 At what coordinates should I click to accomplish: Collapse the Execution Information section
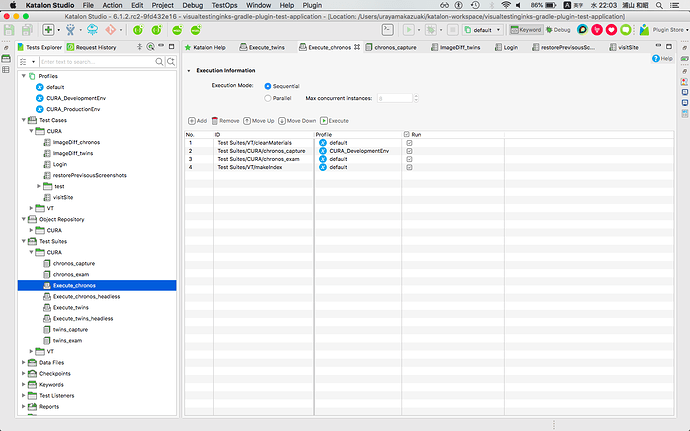pyautogui.click(x=189, y=70)
